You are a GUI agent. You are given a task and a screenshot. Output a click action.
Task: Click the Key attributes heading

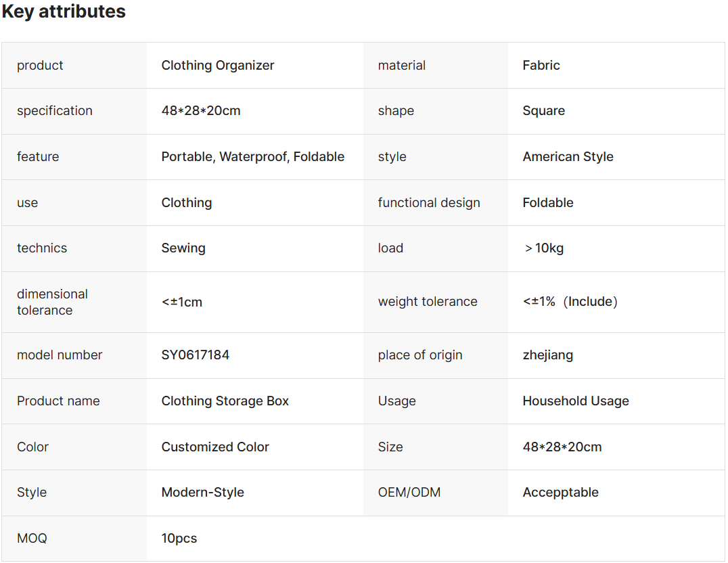[x=64, y=12]
